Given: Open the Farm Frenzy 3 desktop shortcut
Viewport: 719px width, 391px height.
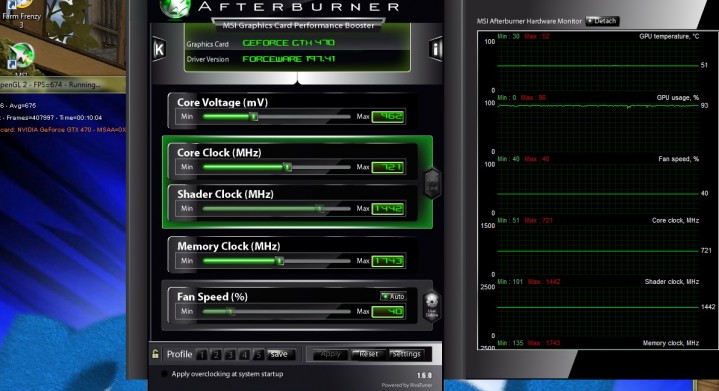Looking at the screenshot, I should tap(21, 15).
